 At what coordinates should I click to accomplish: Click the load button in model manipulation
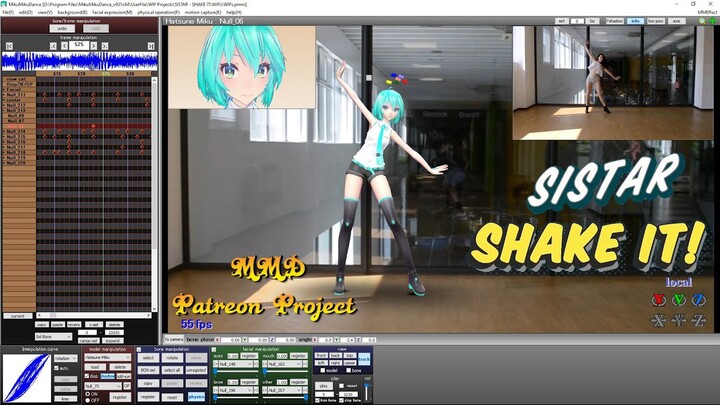coord(95,367)
